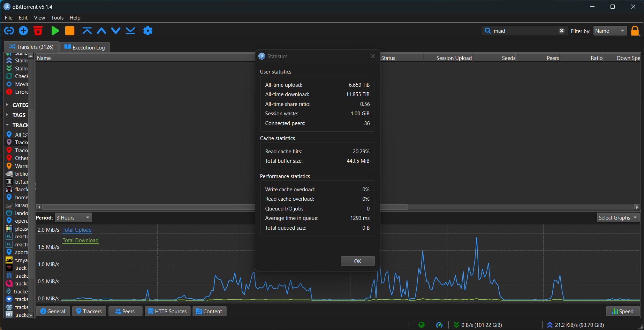The image size is (644, 330).
Task: Click the upload speed 21.2 KiB/s status entry
Action: [575, 325]
